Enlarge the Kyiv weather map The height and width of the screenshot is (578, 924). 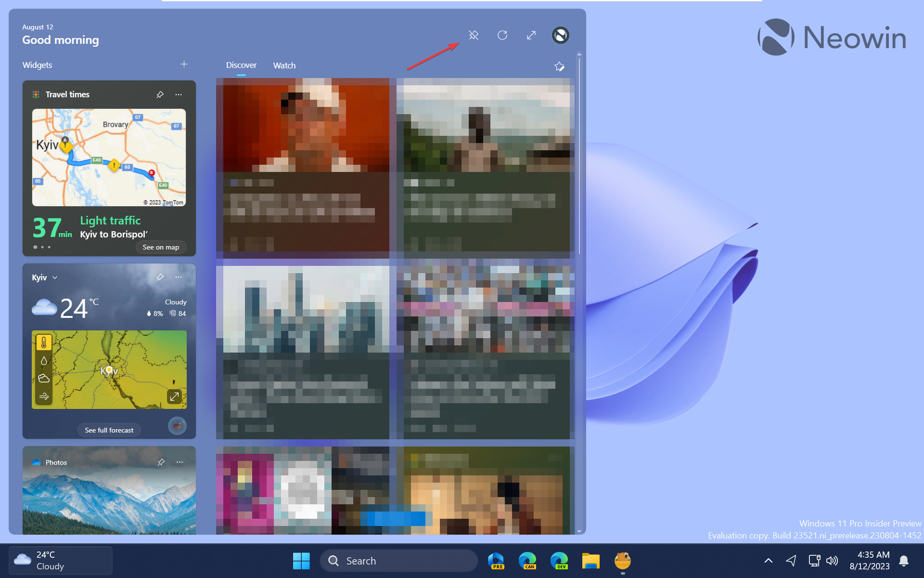pyautogui.click(x=175, y=396)
